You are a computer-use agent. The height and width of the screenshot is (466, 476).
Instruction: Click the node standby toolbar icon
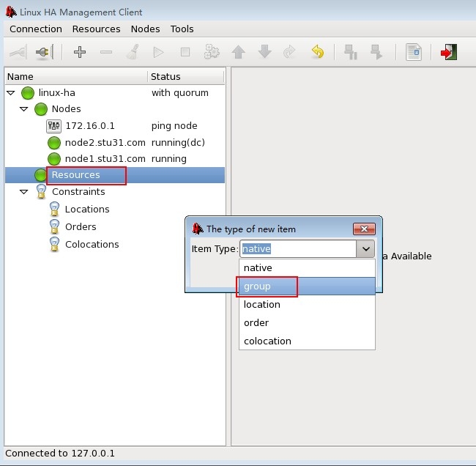tap(350, 52)
